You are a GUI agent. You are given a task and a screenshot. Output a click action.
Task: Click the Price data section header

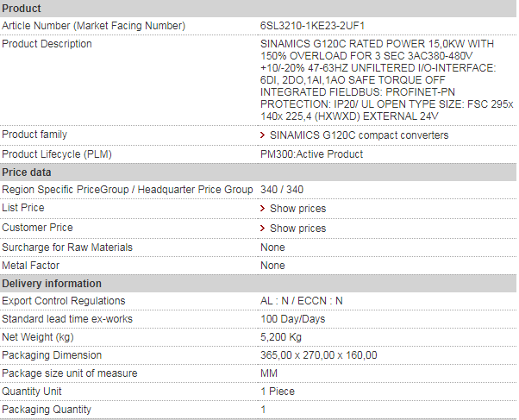click(258, 172)
